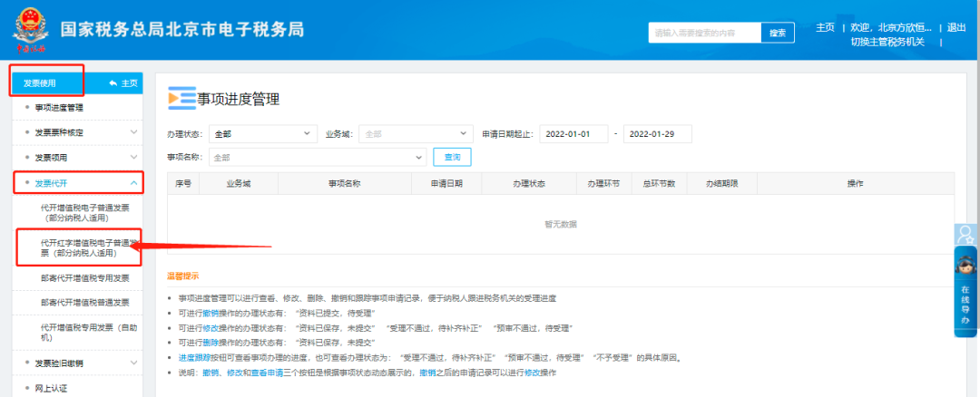Click the 温馨提示 heading
Viewport: 980px width, 397px height.
(x=183, y=276)
